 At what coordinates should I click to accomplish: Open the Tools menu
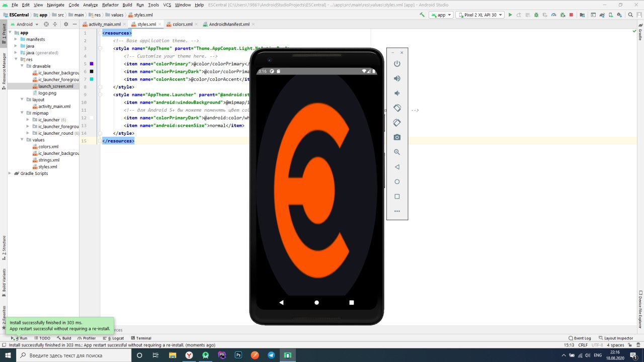[153, 5]
